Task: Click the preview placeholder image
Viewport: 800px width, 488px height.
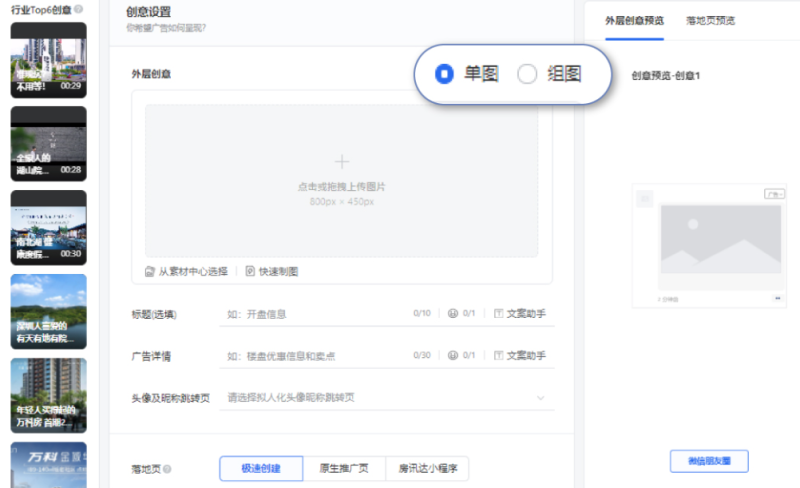Action: tap(720, 239)
